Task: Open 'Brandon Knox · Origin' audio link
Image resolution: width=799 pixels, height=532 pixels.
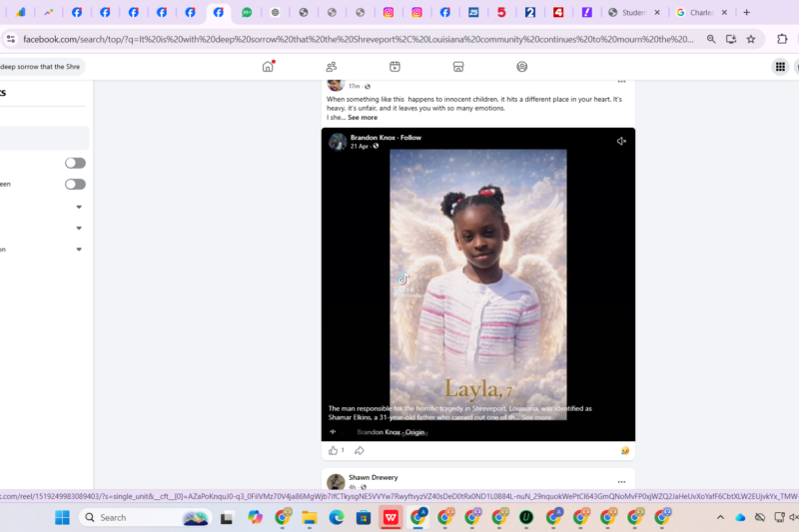Action: coord(391,432)
